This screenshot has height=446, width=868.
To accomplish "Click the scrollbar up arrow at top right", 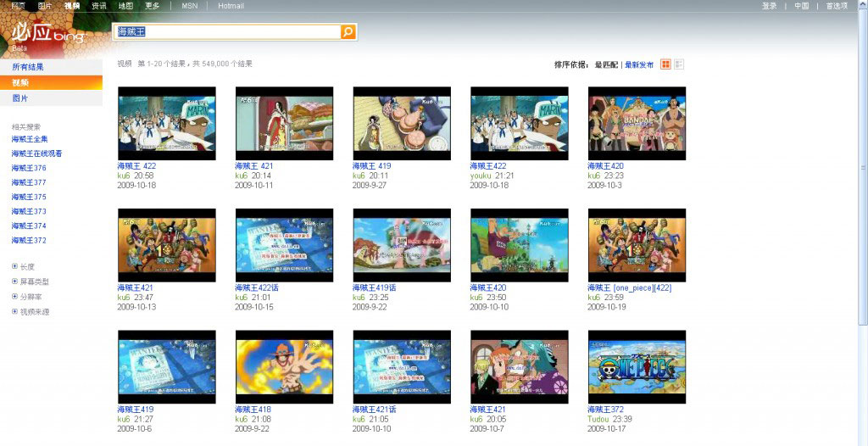I will pos(863,3).
